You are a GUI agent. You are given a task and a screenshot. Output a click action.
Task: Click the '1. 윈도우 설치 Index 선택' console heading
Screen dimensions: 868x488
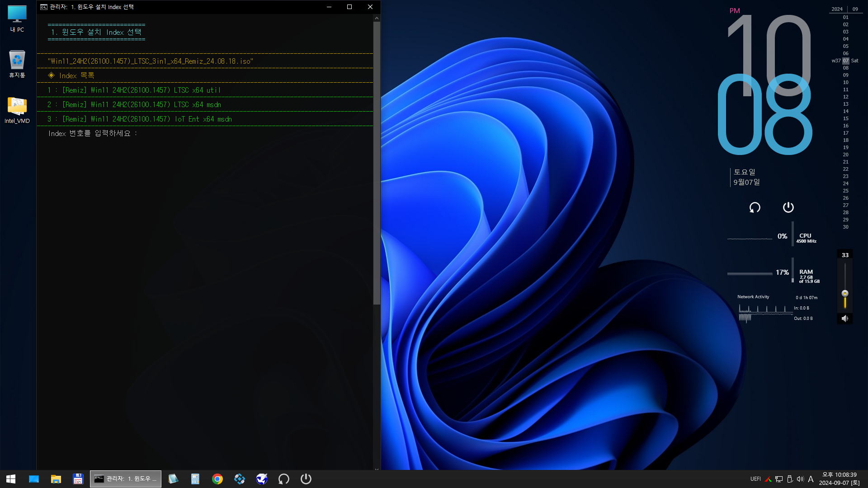pos(96,32)
